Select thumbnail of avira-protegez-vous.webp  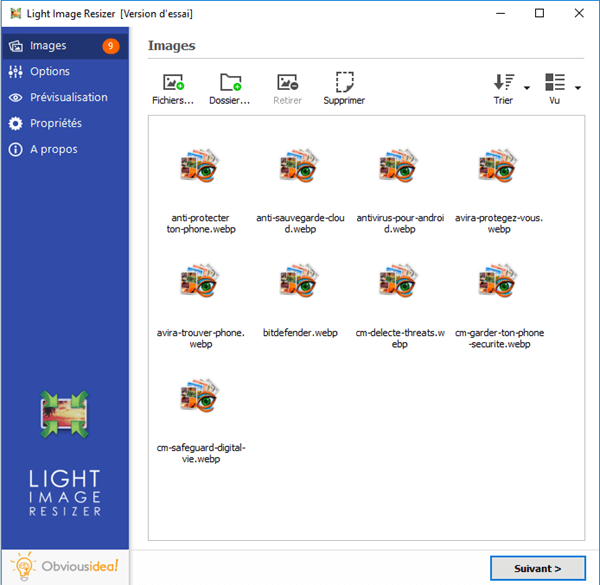499,165
